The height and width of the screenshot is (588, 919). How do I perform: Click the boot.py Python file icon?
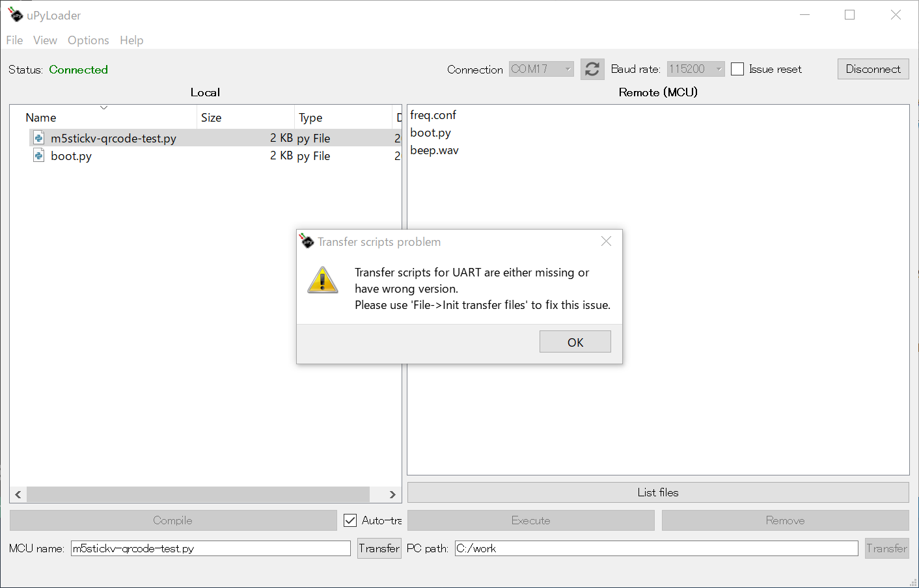39,155
